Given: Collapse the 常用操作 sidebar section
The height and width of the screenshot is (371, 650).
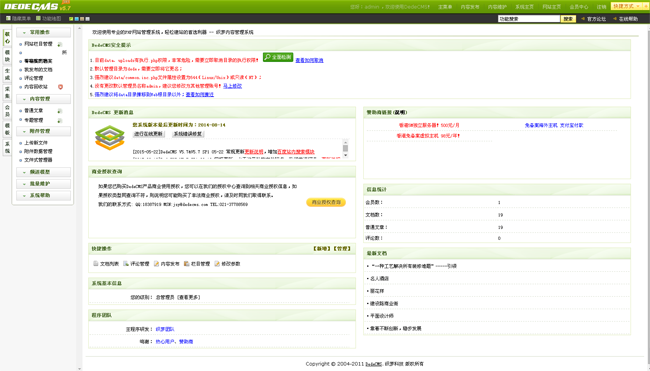Looking at the screenshot, I should point(44,32).
